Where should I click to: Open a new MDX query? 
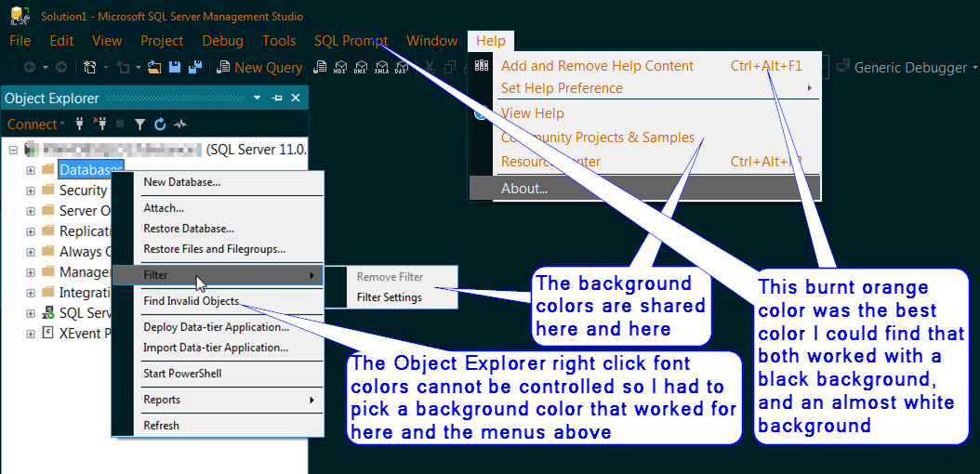point(340,68)
